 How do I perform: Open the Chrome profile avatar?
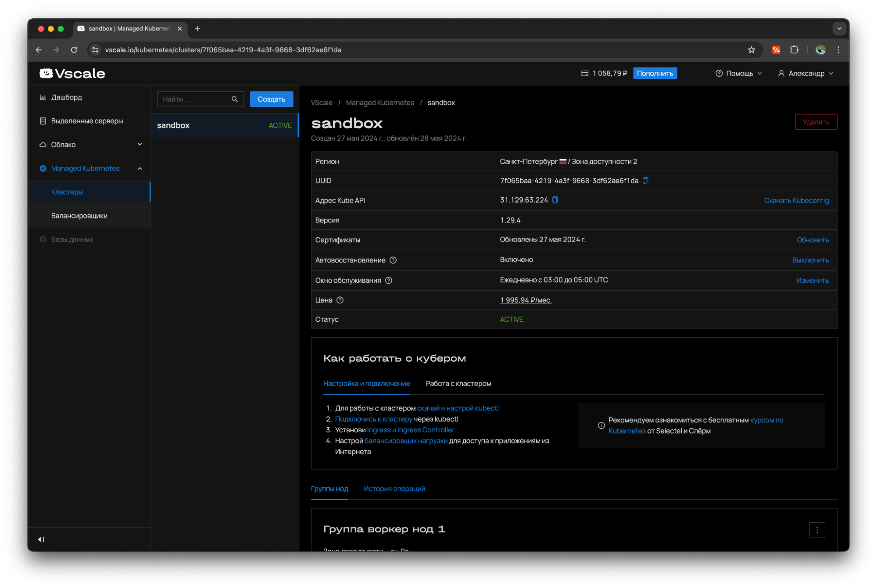click(x=820, y=50)
